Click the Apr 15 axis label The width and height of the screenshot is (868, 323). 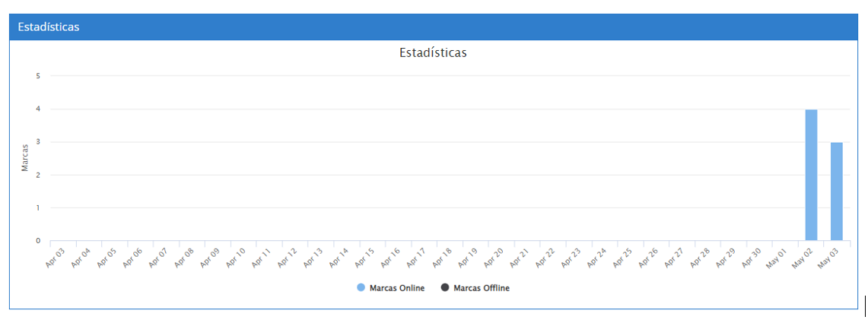[x=364, y=257]
